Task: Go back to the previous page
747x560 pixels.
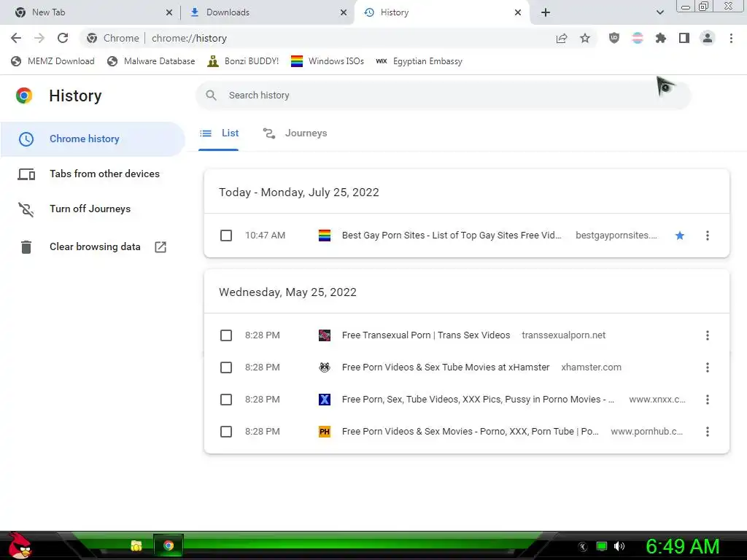Action: [16, 38]
